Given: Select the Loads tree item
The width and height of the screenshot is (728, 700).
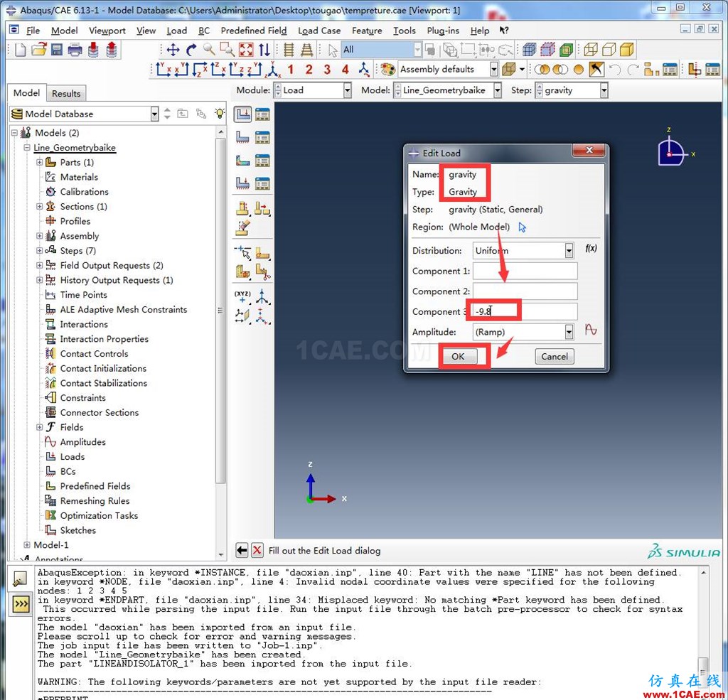Looking at the screenshot, I should pyautogui.click(x=73, y=457).
